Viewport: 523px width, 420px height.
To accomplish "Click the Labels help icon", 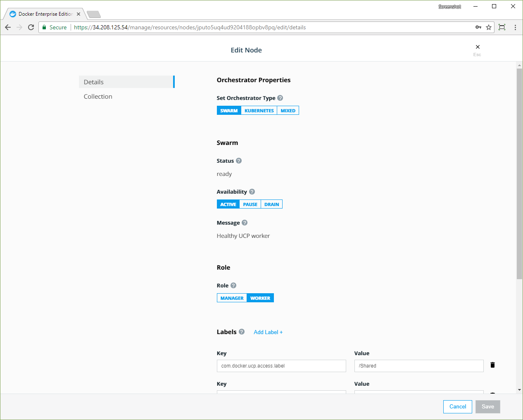I will [x=242, y=332].
